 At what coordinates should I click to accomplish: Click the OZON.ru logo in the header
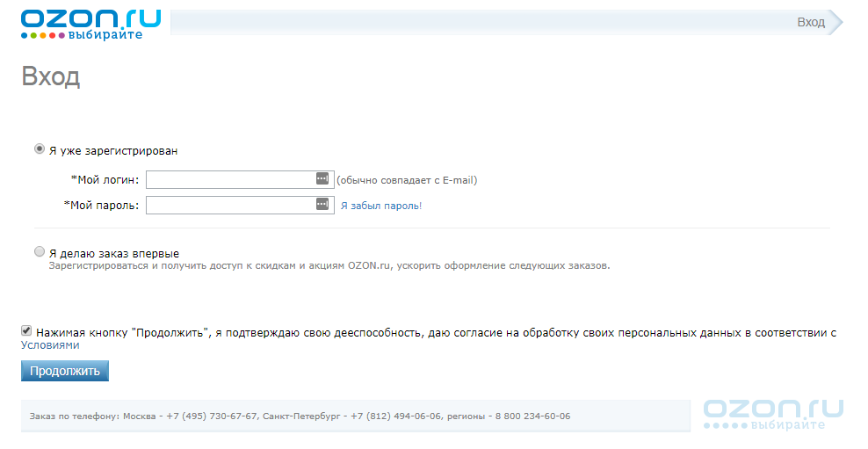tap(90, 24)
